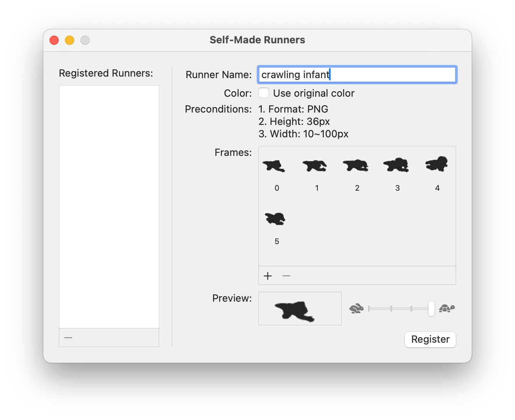Click the minus icon under Registered Runners list
Viewport: 515px width, 420px height.
click(x=68, y=338)
